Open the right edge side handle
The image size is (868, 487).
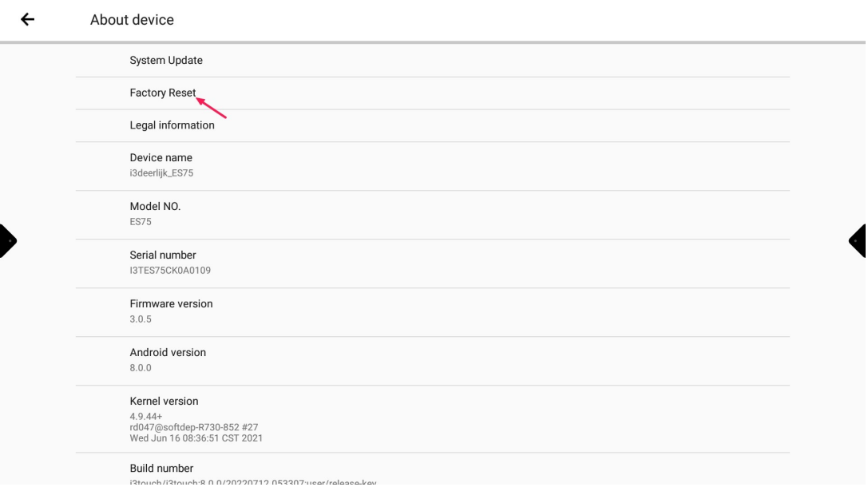coord(859,240)
